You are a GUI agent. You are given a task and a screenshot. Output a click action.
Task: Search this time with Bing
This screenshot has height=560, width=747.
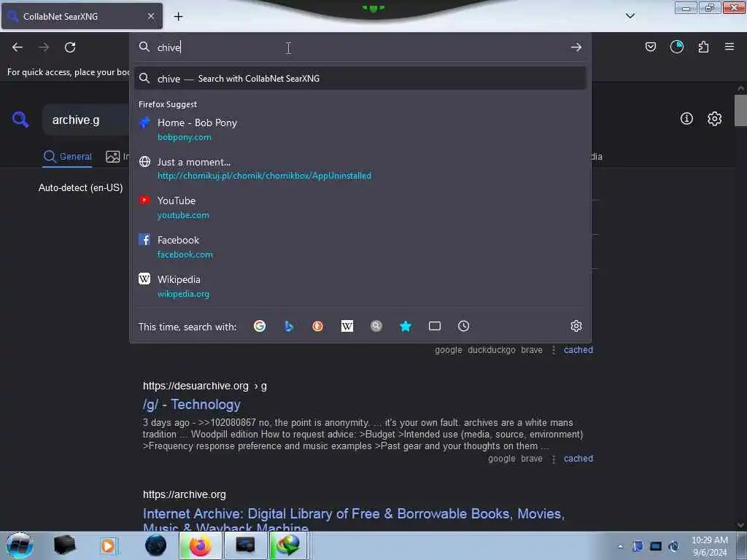click(289, 326)
